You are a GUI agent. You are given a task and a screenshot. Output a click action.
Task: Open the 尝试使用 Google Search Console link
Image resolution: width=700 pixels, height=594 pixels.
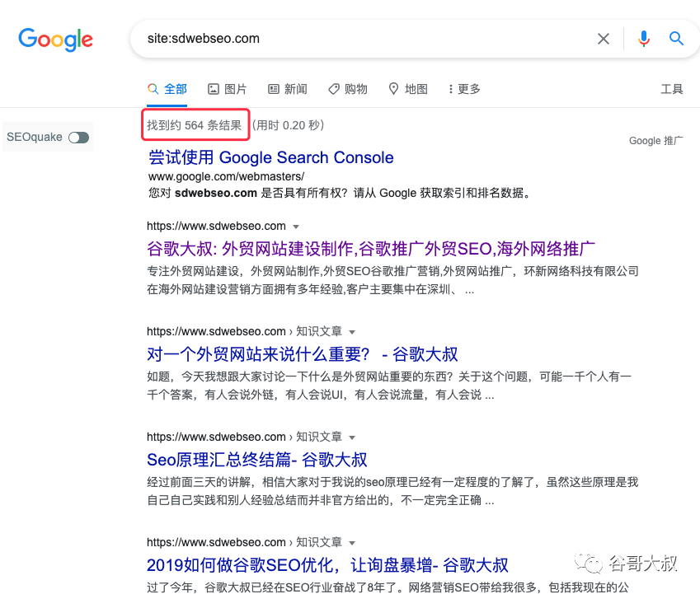[x=271, y=157]
